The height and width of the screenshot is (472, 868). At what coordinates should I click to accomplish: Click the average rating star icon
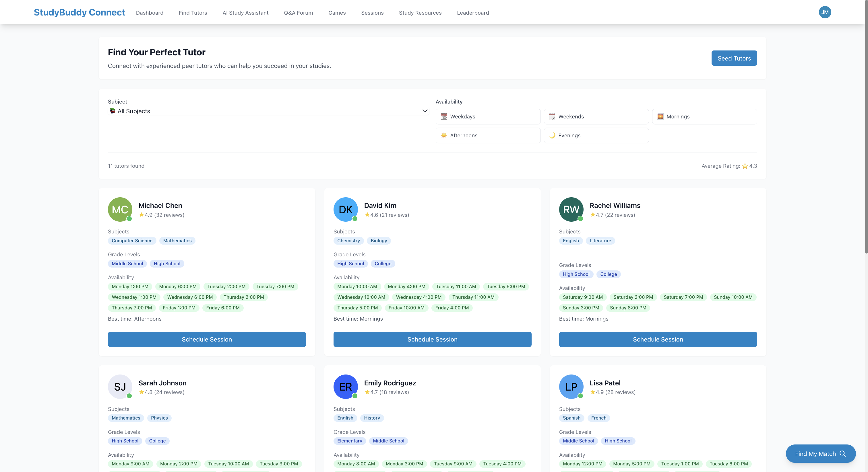745,166
